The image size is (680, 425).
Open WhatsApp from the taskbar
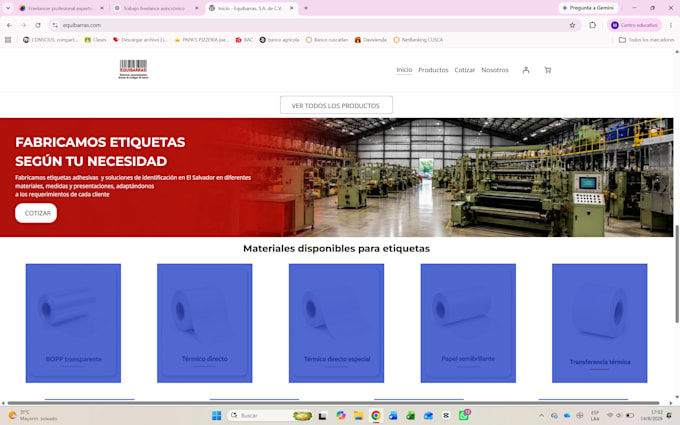464,415
